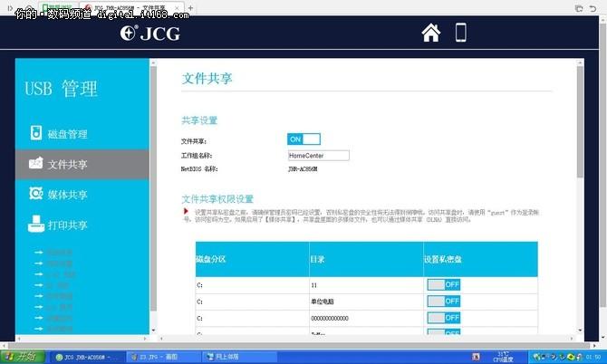
Task: Switch to the JCG JHR-AC856M browser tab
Action: pyautogui.click(x=130, y=8)
